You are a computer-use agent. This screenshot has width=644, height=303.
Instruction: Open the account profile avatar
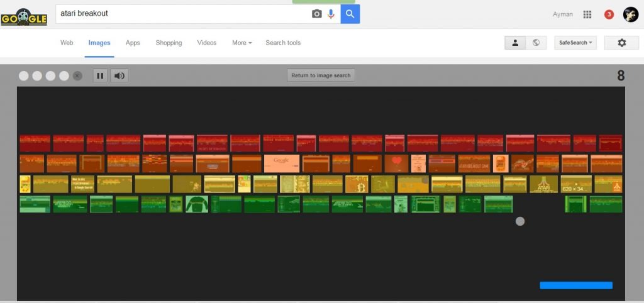coord(630,14)
